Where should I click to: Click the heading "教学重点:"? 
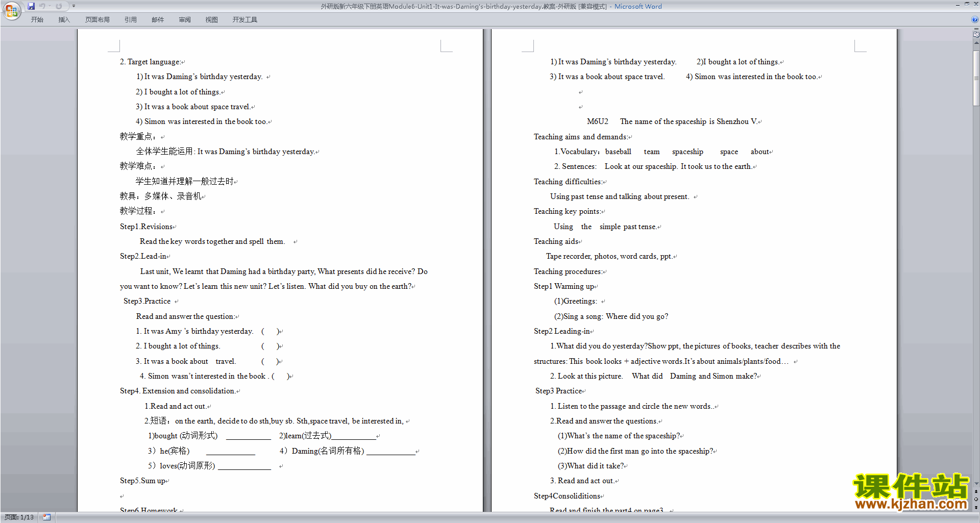[x=139, y=136]
